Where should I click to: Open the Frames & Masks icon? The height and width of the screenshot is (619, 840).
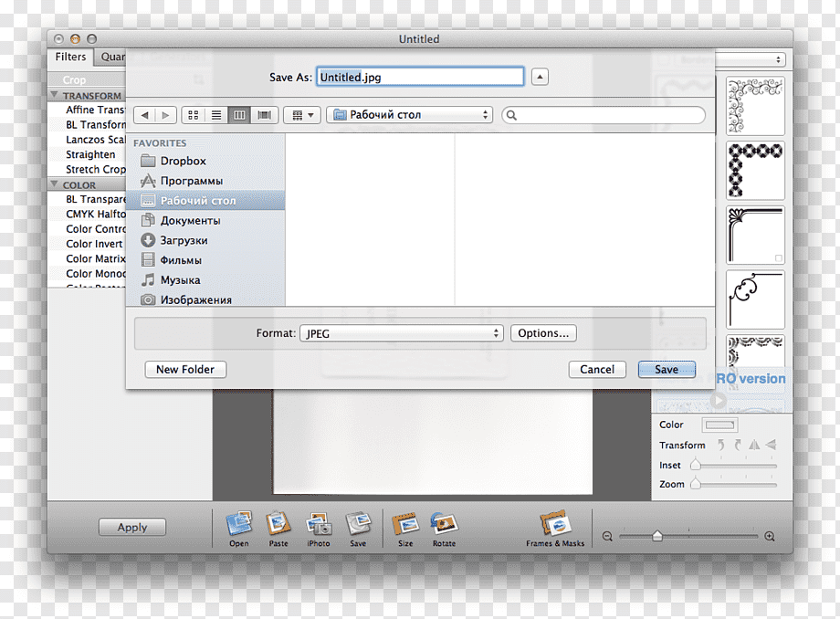[554, 523]
